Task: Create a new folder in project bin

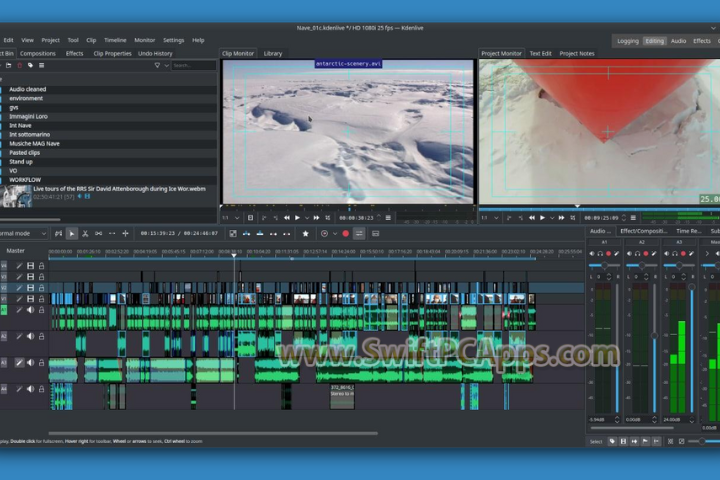Action: pos(8,66)
